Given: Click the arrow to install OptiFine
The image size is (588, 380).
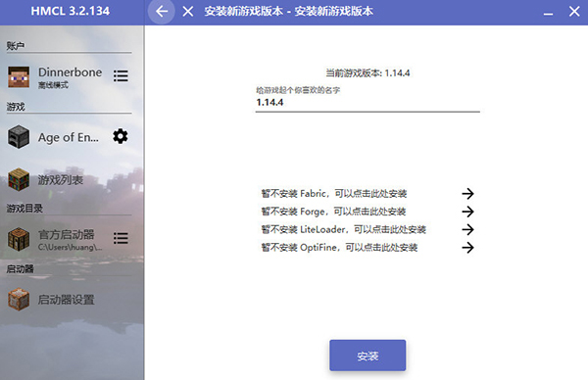Looking at the screenshot, I should pyautogui.click(x=467, y=248).
